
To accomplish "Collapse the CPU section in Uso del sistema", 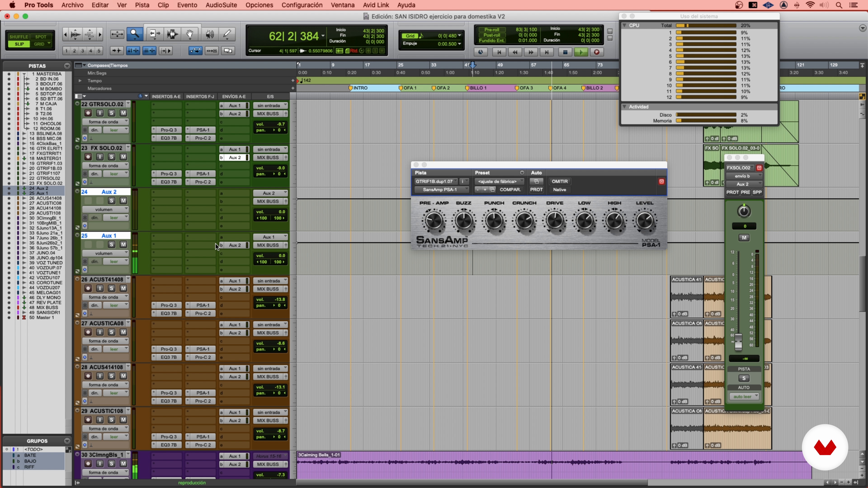I will [624, 25].
